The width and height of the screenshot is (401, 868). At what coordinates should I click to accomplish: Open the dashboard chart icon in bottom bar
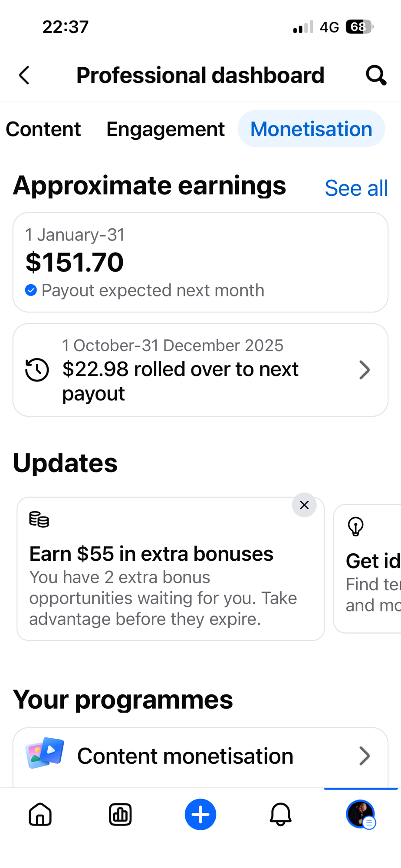pos(120,814)
